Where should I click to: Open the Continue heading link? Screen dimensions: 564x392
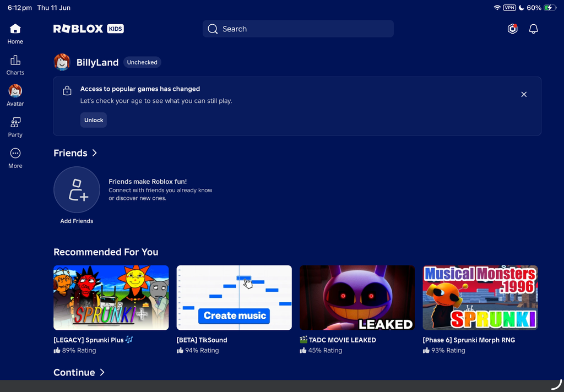[x=74, y=372]
